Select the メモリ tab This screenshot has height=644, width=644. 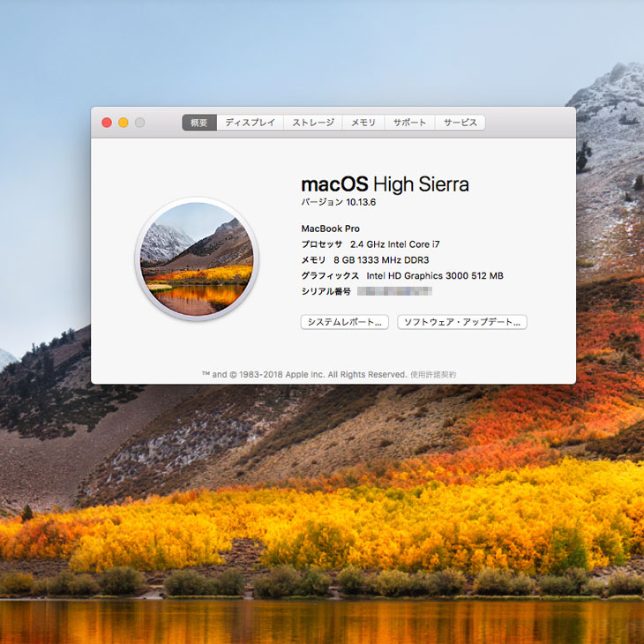[x=363, y=123]
